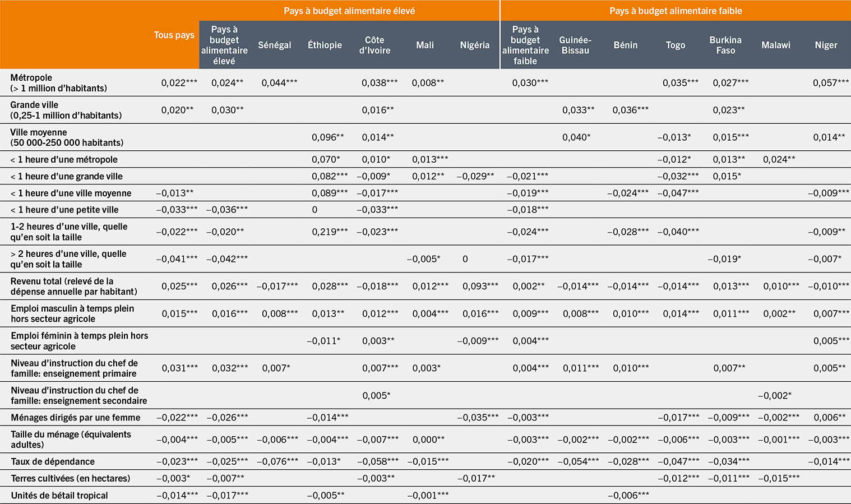Click the 0,219*** cell in Éthiopie column
Image resolution: width=851 pixels, height=504 pixels.
pyautogui.click(x=330, y=232)
